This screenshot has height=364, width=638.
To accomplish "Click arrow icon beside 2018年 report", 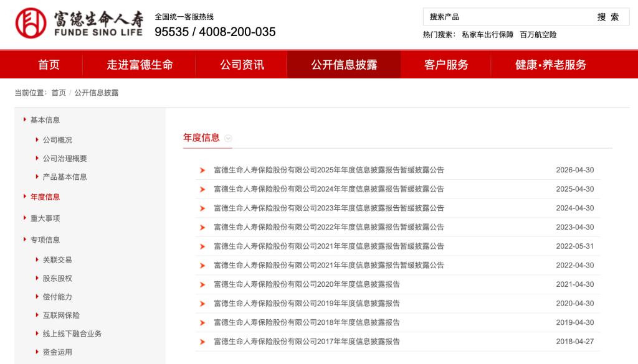I will 202,323.
